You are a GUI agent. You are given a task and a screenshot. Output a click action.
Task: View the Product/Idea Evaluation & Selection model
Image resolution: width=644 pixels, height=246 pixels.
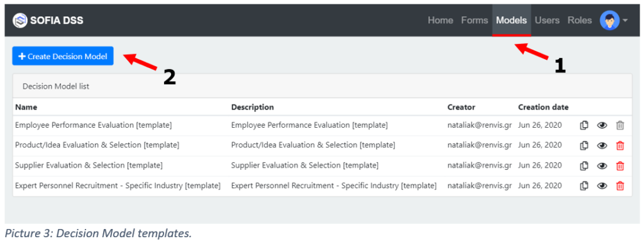[602, 145]
